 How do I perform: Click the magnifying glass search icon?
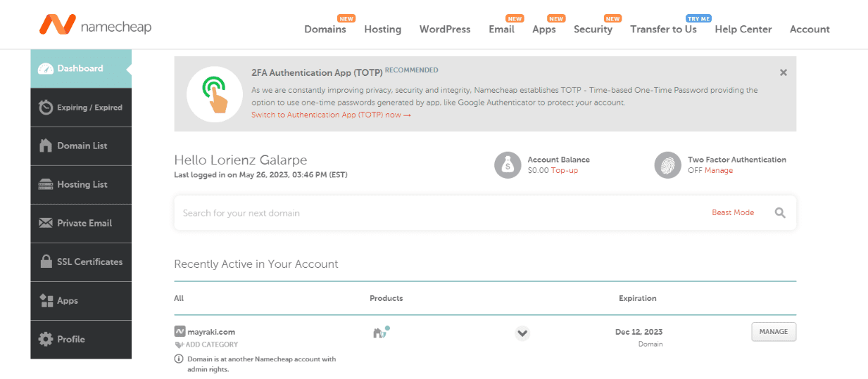point(780,213)
